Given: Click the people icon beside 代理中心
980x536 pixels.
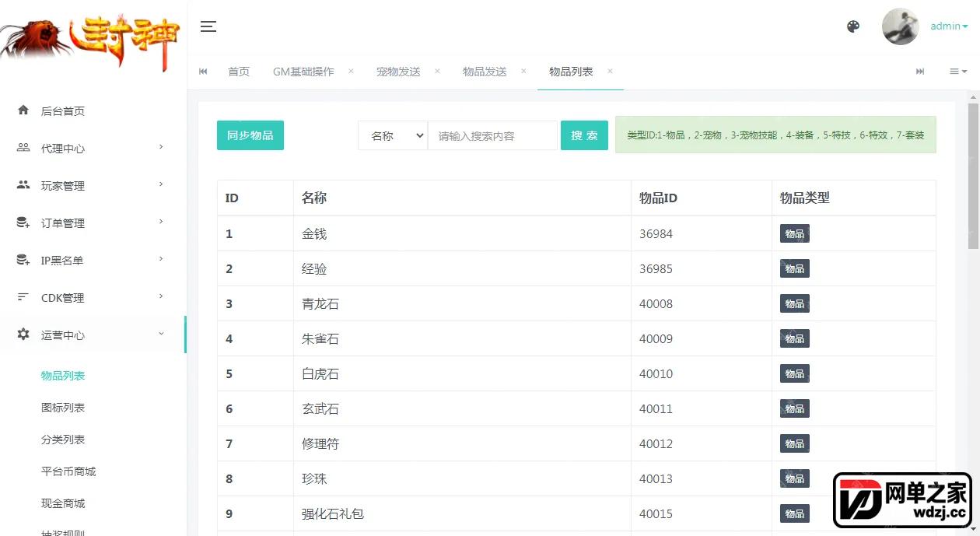Looking at the screenshot, I should point(23,148).
